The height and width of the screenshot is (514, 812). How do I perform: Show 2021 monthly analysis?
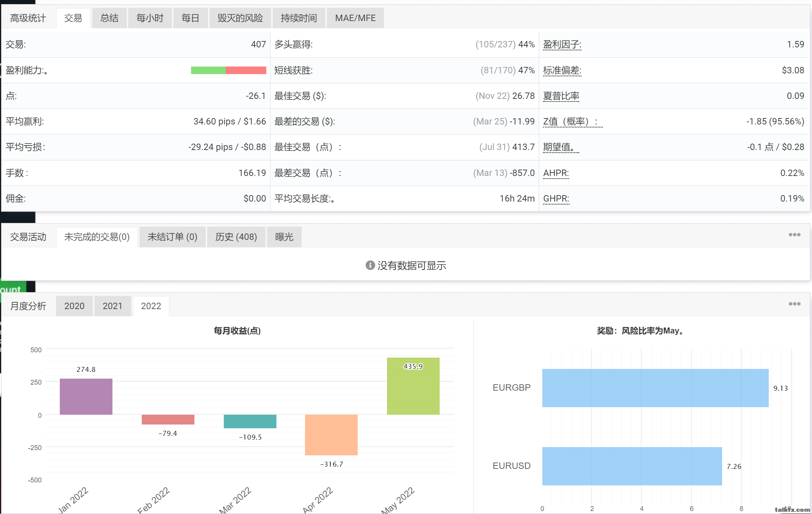point(112,306)
